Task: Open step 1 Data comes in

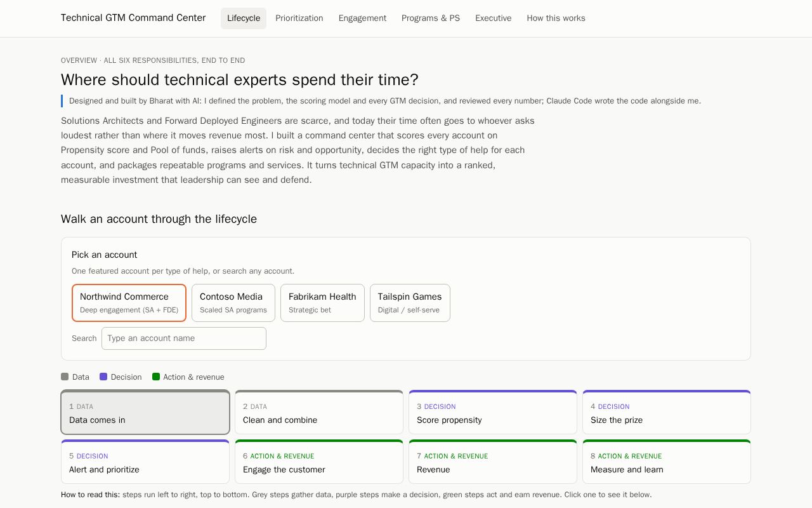Action: point(145,412)
